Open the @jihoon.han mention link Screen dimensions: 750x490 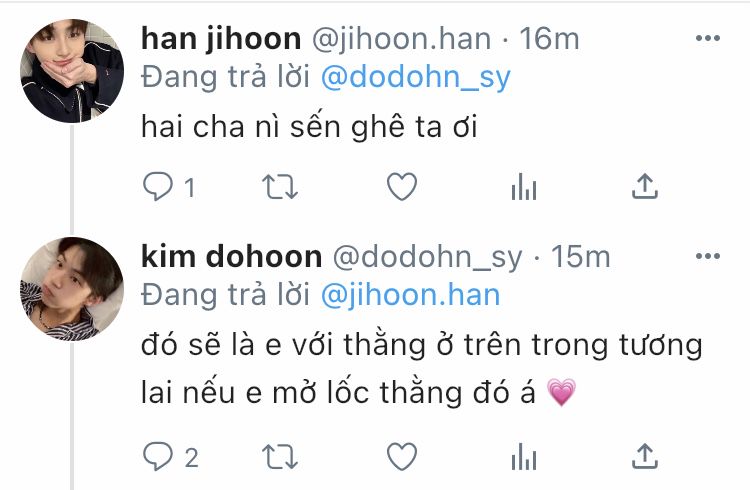(x=410, y=295)
